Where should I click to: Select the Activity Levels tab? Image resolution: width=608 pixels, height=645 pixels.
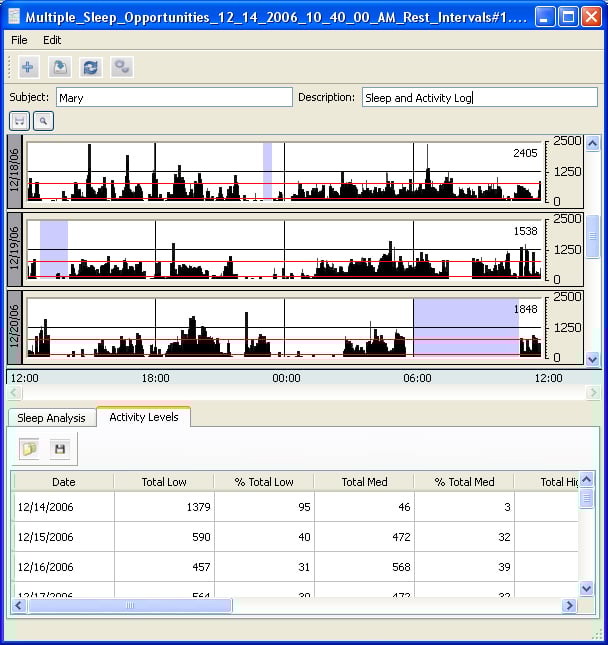point(143,417)
